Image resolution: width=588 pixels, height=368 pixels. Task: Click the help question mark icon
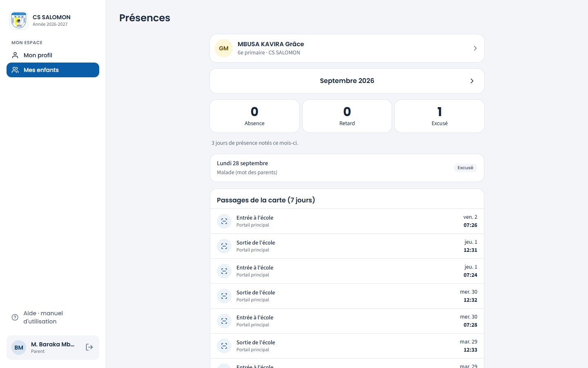(15, 317)
